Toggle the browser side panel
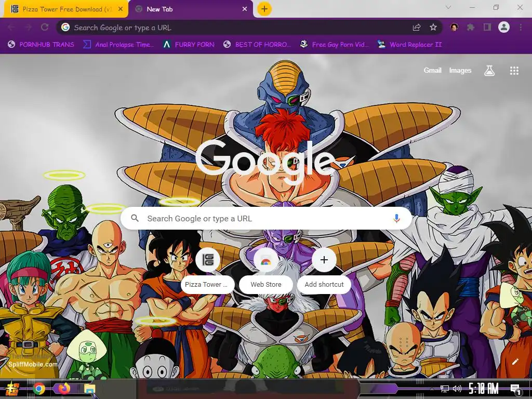Screen dimensions: 532x399 pyautogui.click(x=487, y=27)
